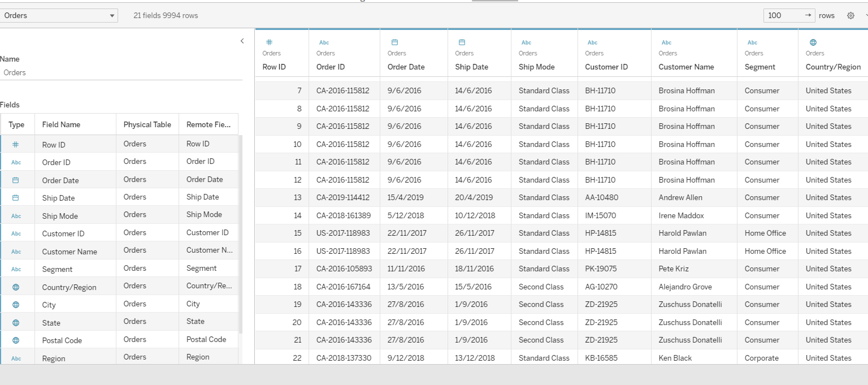
Task: Click the Abc type icon above Customer Name column
Action: [x=666, y=42]
